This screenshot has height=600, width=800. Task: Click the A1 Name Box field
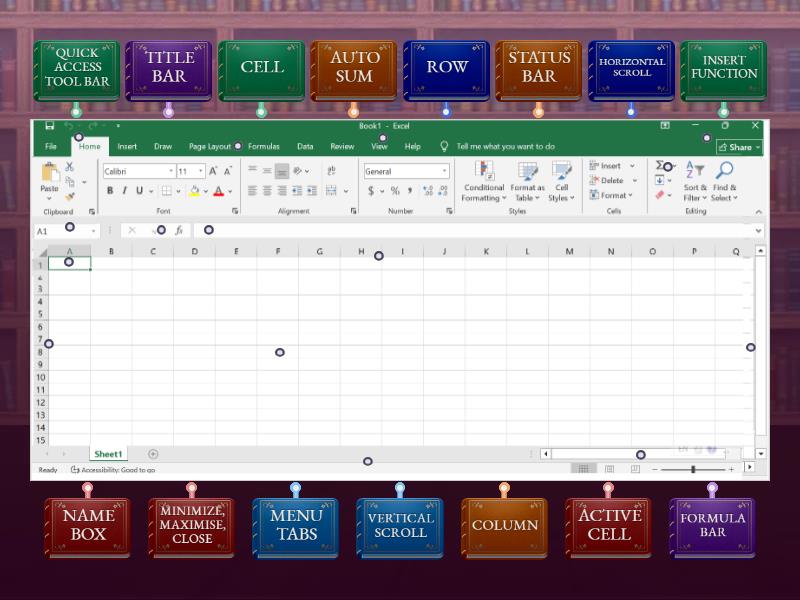click(60, 231)
